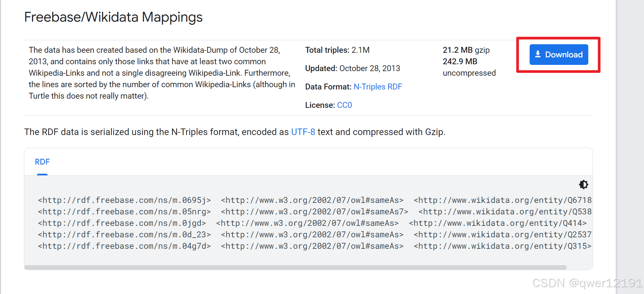Viewport: 644px width, 294px height.
Task: Click the m.0d_23 freebase URL line
Action: click(124, 235)
